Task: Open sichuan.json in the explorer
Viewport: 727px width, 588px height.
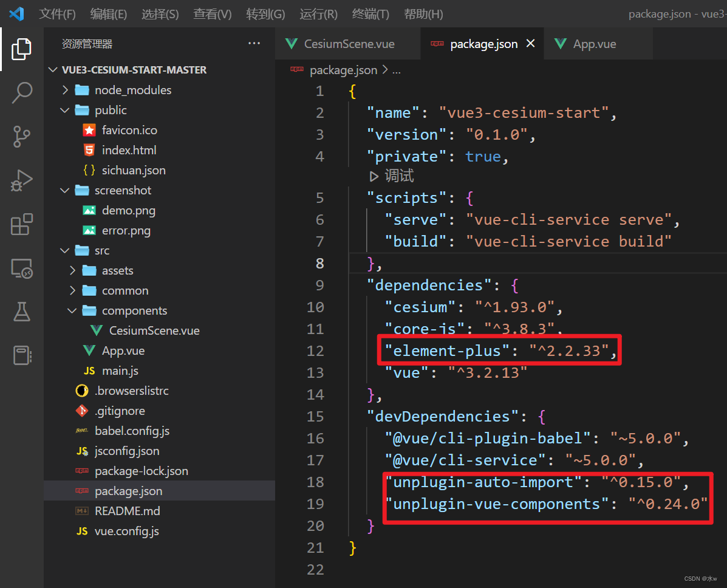Action: tap(134, 170)
